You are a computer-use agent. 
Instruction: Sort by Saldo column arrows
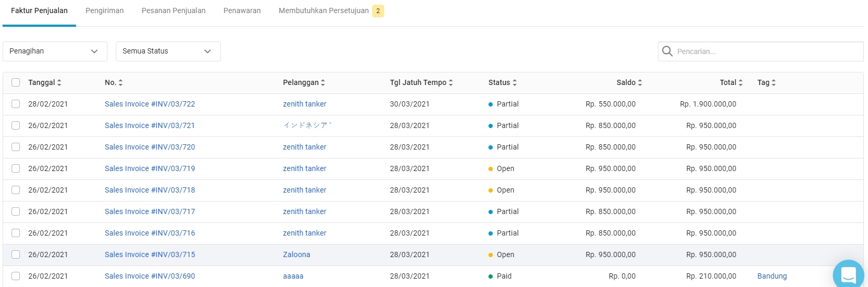(x=640, y=83)
